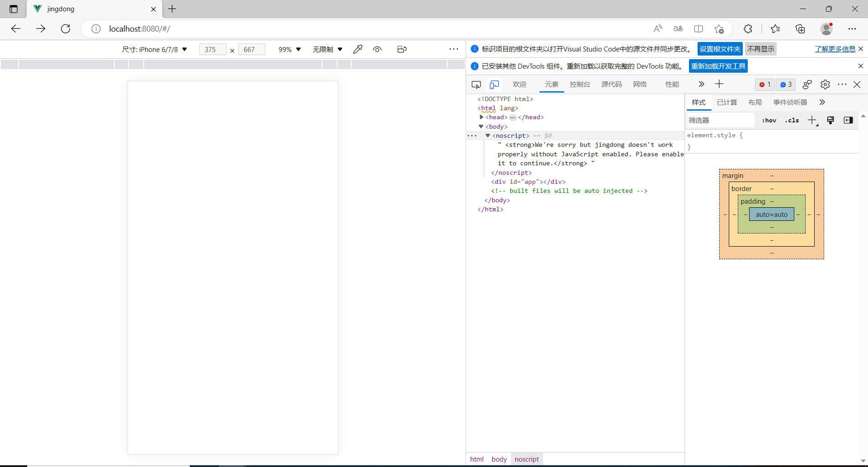Switch to the 已计算 styles tab
The height and width of the screenshot is (467, 868).
[726, 103]
